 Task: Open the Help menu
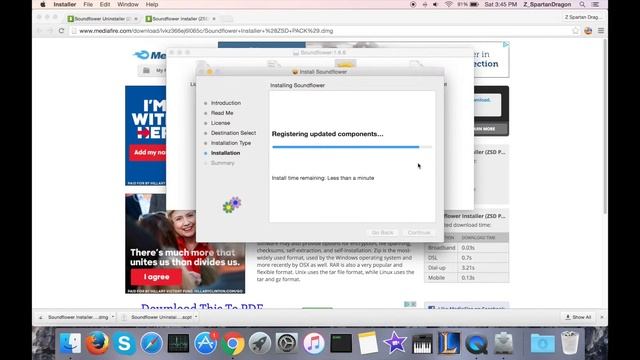tap(152, 4)
